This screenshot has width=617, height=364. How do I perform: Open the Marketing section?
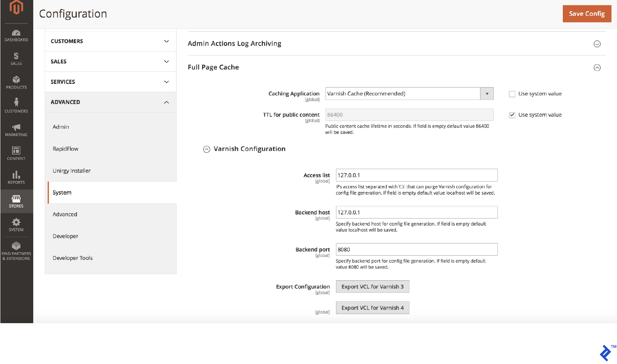(16, 130)
